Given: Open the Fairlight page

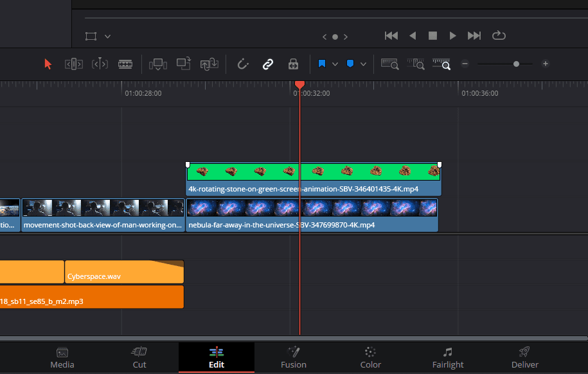Looking at the screenshot, I should tap(448, 358).
